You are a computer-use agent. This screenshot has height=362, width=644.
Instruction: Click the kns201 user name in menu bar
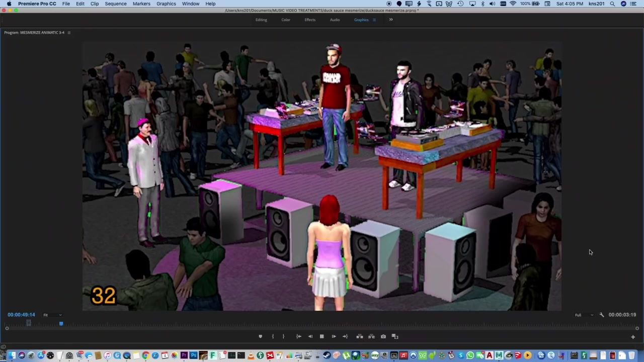tap(596, 4)
